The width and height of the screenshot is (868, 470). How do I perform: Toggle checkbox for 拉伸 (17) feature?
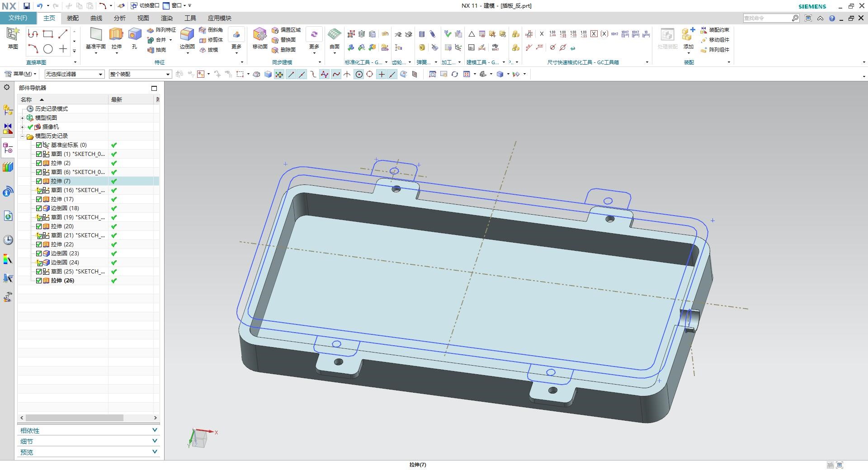click(39, 199)
